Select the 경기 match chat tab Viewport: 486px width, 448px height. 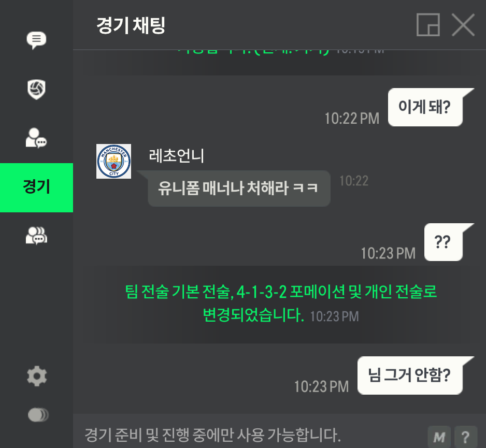click(x=37, y=187)
